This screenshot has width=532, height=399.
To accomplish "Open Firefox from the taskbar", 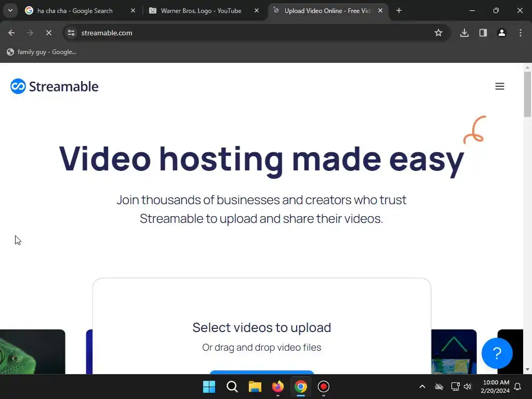I will [278, 387].
